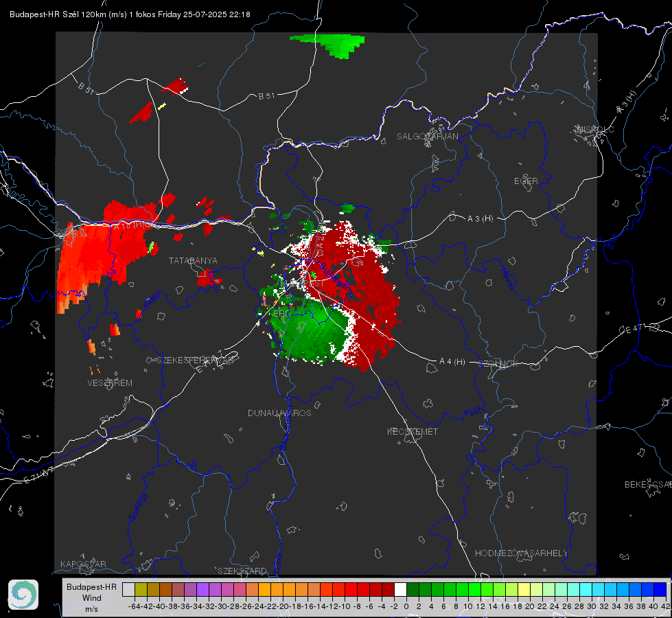
Task: Pick the purple swatch between -34 and -32
Action: point(202,589)
